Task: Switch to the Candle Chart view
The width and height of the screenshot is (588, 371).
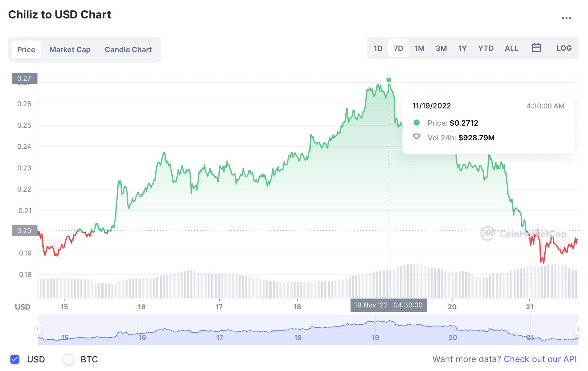Action: point(128,49)
